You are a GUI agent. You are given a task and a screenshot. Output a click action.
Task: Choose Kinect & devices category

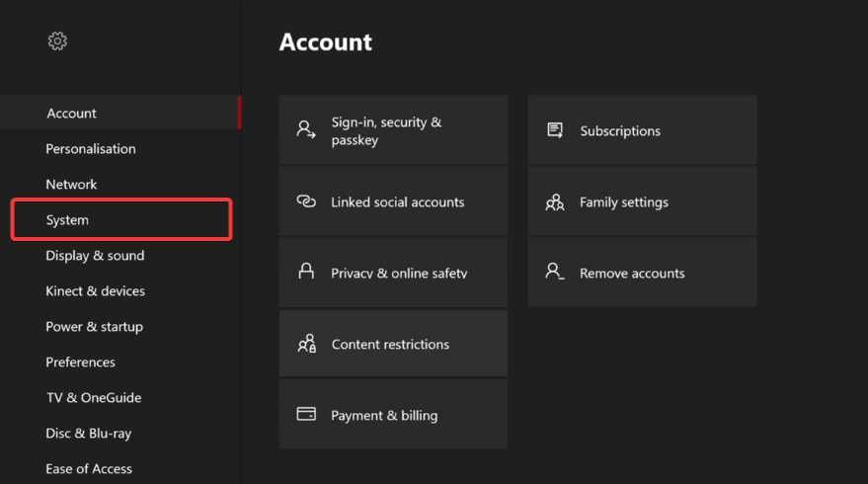pos(120,290)
